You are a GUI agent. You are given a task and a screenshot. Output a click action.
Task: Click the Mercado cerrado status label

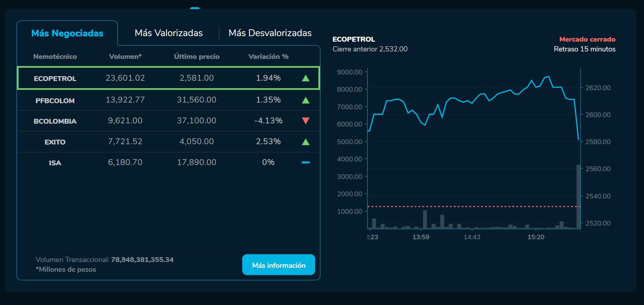[x=587, y=39]
